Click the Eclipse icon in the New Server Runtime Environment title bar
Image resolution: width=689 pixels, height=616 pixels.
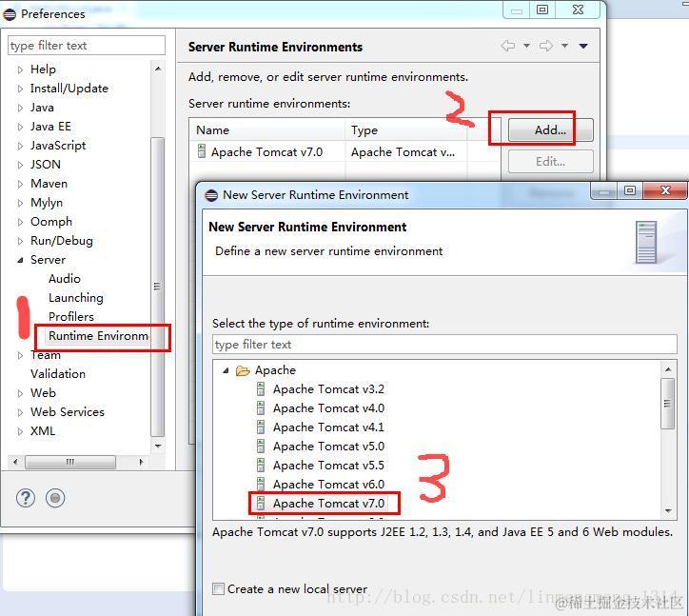tap(211, 195)
